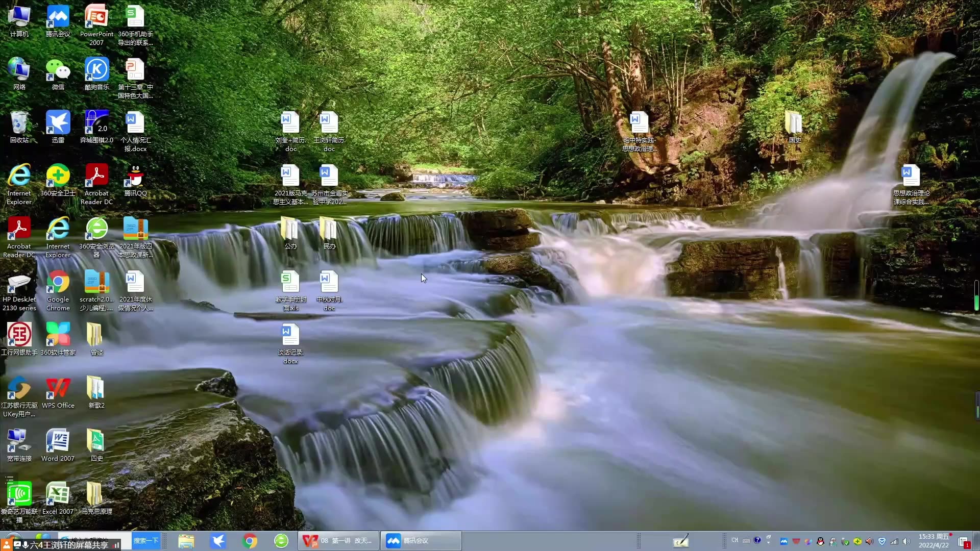Launch 爱奇艺万能联播 shortcut

(19, 503)
